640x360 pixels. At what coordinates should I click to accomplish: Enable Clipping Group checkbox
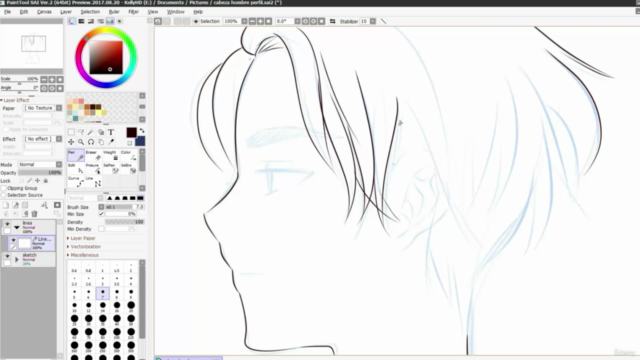(x=4, y=188)
